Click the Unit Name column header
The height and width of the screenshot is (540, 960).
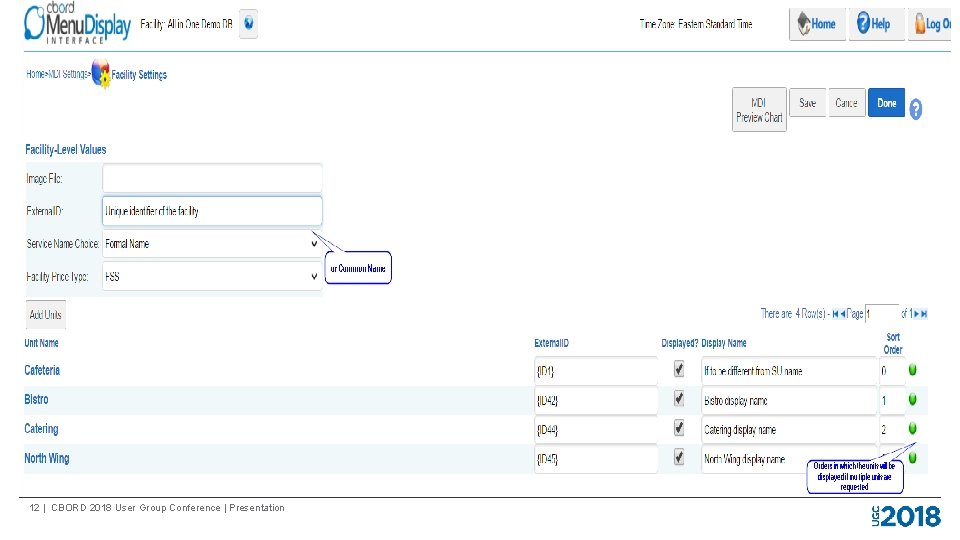pos(41,343)
